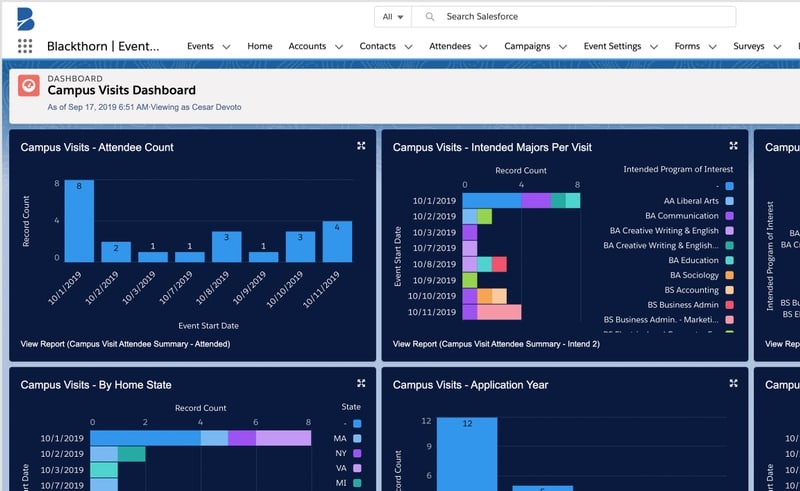Click the BS Business Admin legend swatch
The image size is (800, 491).
pyautogui.click(x=730, y=305)
